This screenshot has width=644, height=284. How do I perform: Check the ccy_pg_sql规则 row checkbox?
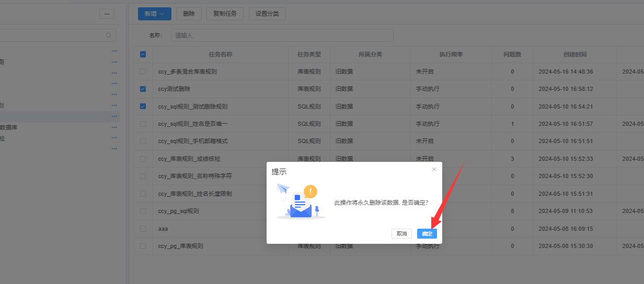point(143,211)
